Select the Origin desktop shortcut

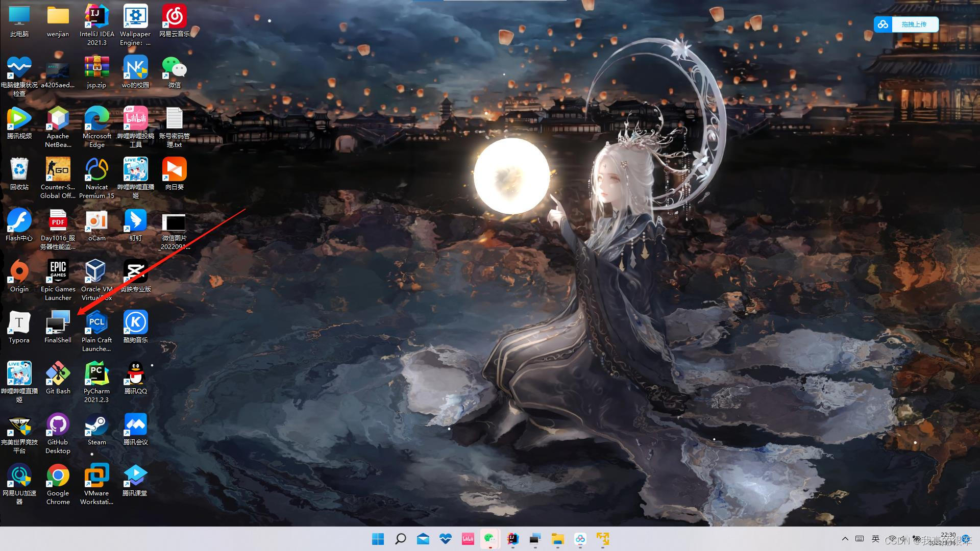(19, 277)
